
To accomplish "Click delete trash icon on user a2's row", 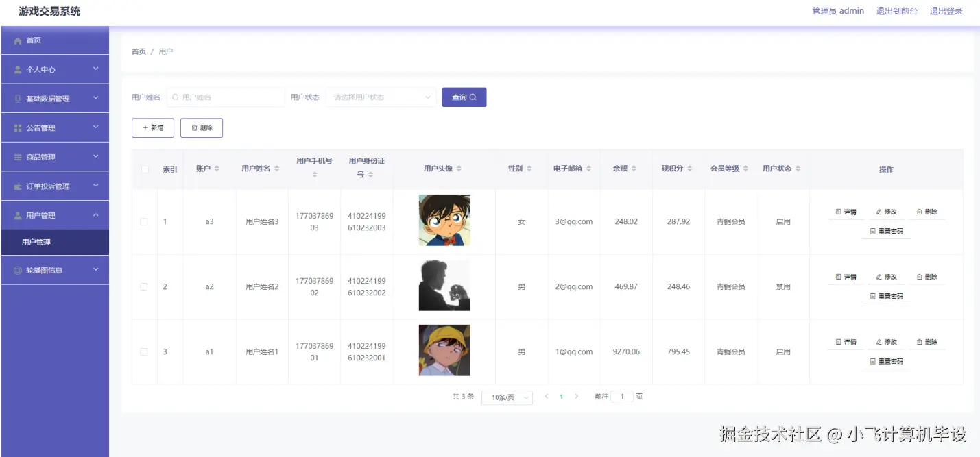I will 918,276.
